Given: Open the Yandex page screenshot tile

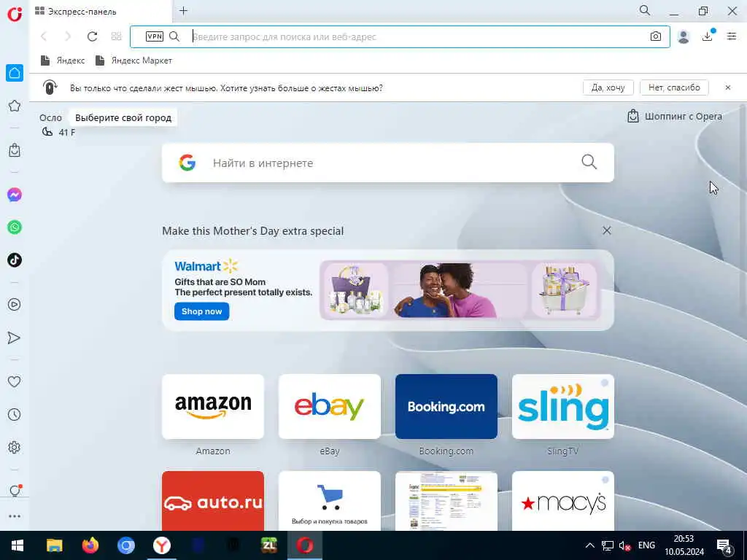Looking at the screenshot, I should (x=446, y=501).
